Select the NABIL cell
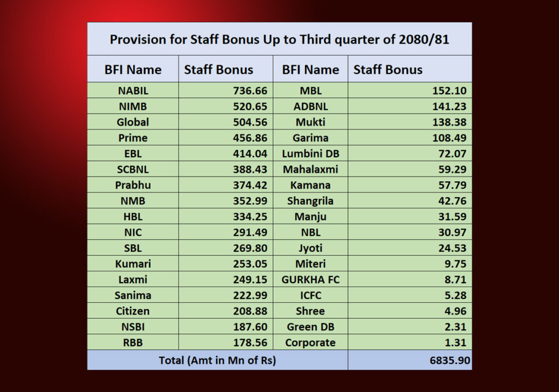The height and width of the screenshot is (392, 559). pos(133,91)
